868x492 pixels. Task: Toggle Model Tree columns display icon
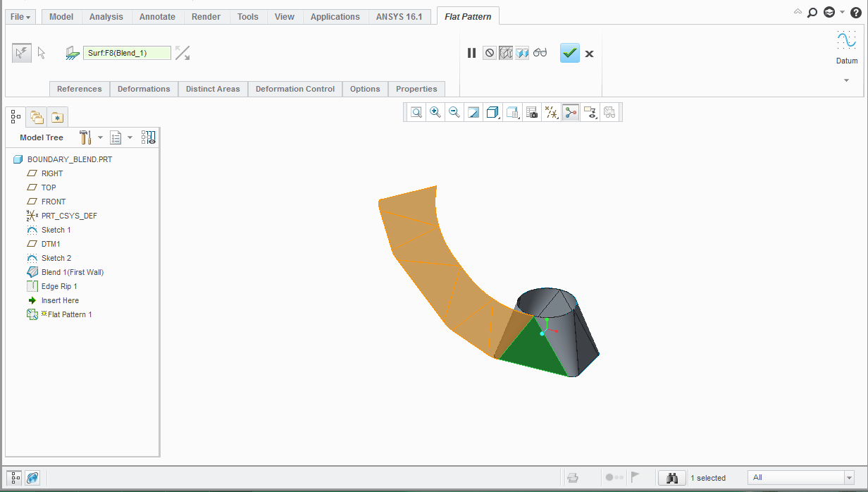(148, 137)
